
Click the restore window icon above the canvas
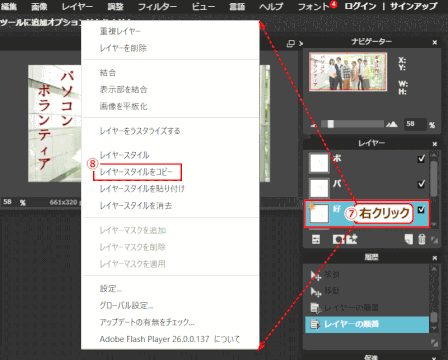tap(291, 43)
